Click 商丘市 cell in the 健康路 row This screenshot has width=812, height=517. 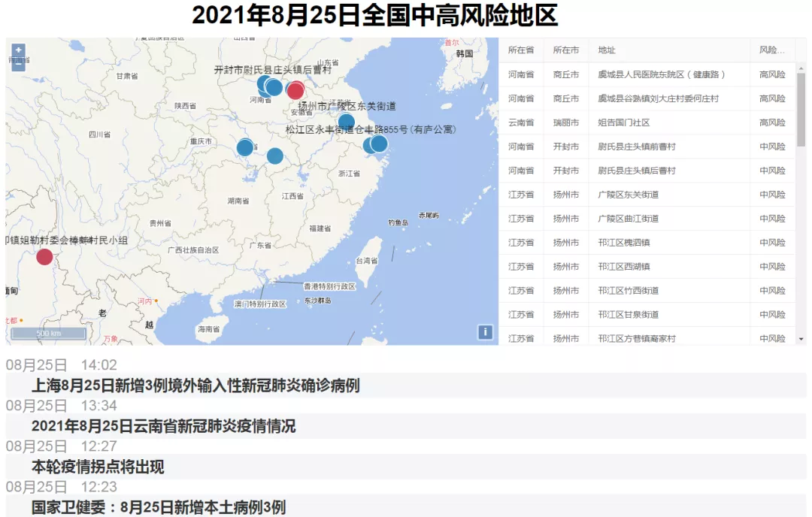point(566,74)
